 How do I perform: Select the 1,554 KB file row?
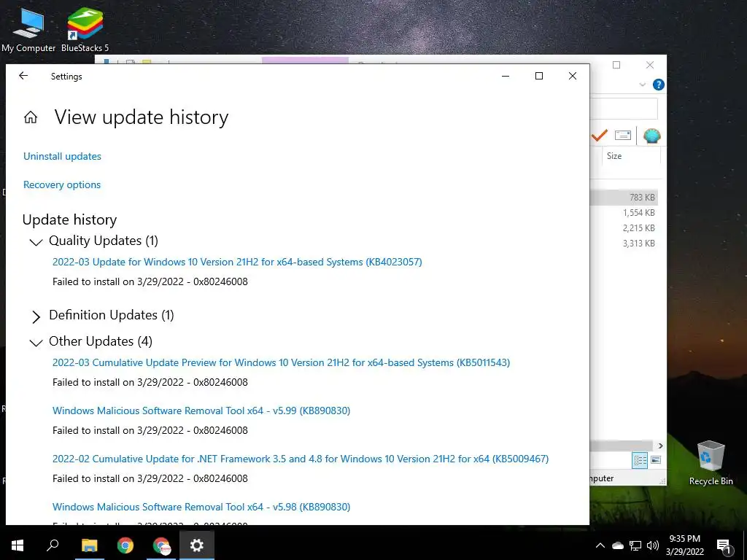(624, 212)
